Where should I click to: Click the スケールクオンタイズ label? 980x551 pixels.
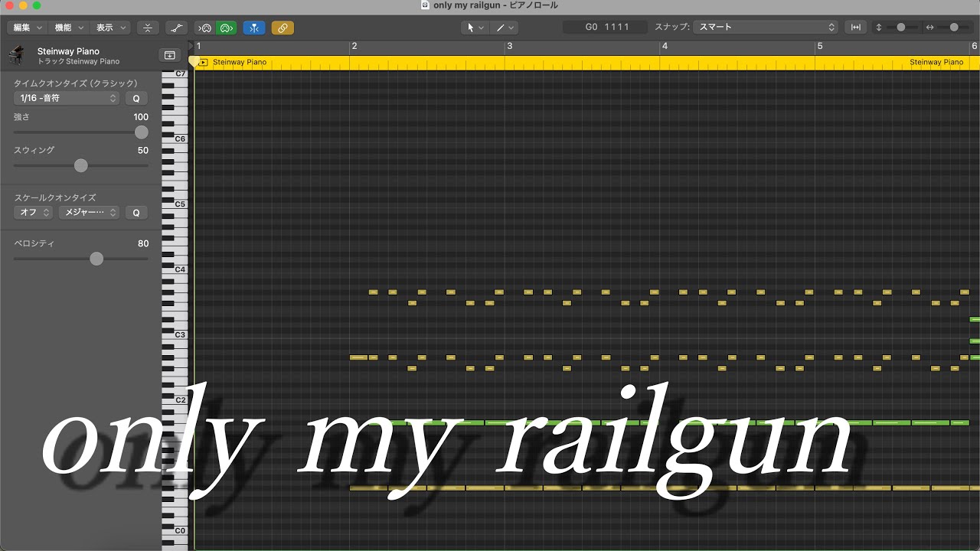pos(54,197)
